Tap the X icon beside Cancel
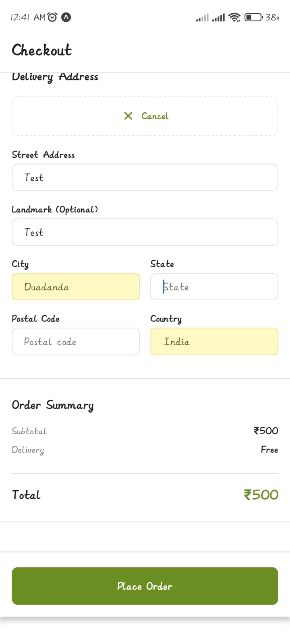 [x=128, y=116]
